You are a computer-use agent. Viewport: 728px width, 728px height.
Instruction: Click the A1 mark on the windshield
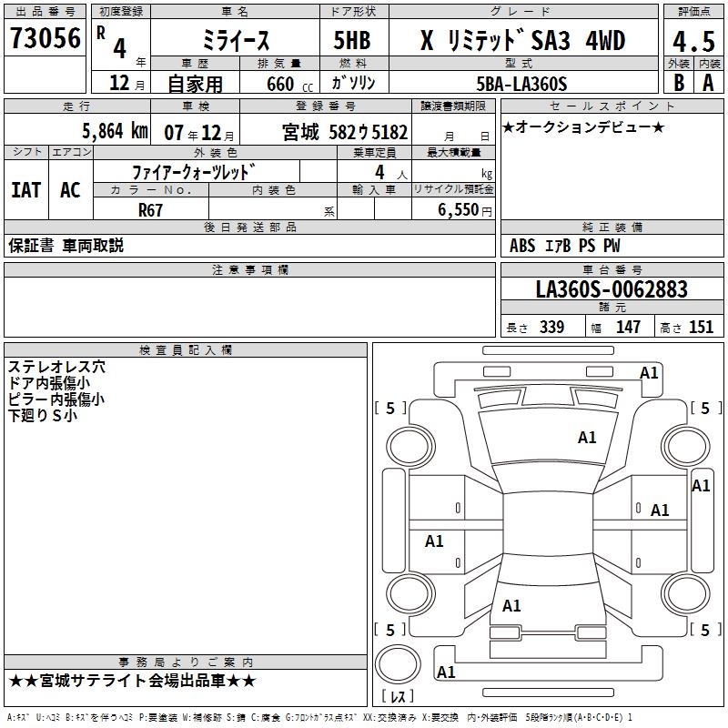coord(587,438)
